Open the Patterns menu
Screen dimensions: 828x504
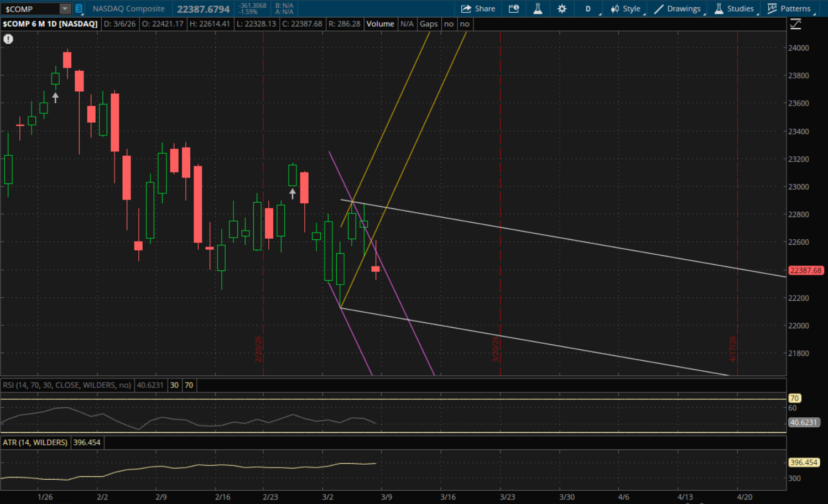coord(789,9)
